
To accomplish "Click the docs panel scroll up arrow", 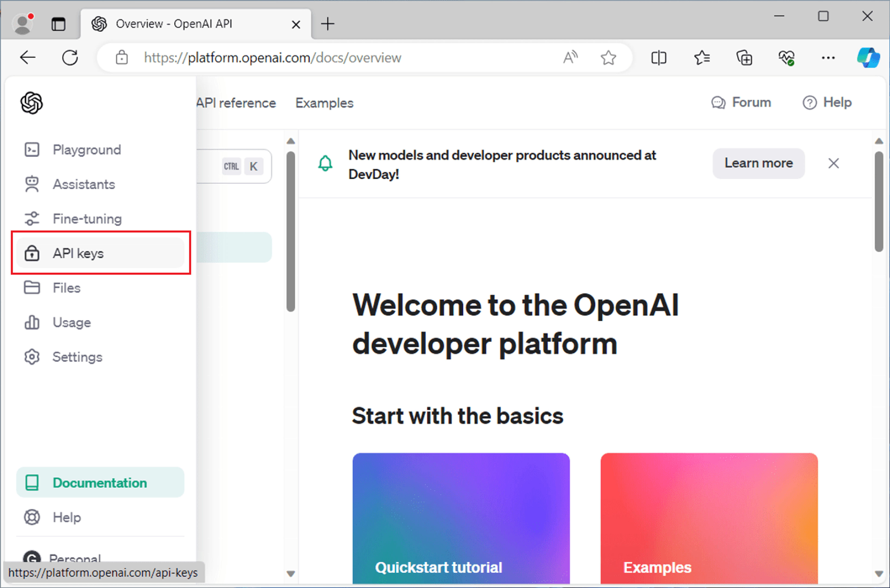I will point(291,141).
